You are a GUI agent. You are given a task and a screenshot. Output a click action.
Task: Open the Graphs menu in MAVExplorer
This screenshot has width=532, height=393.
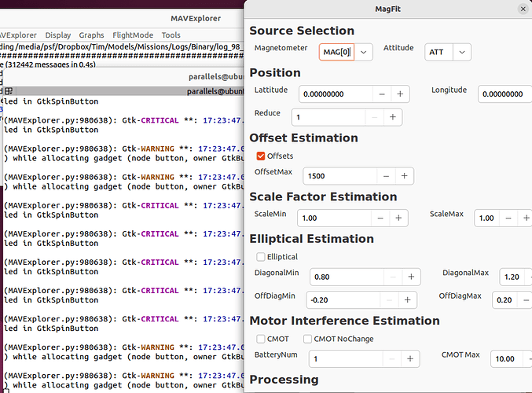(91, 35)
